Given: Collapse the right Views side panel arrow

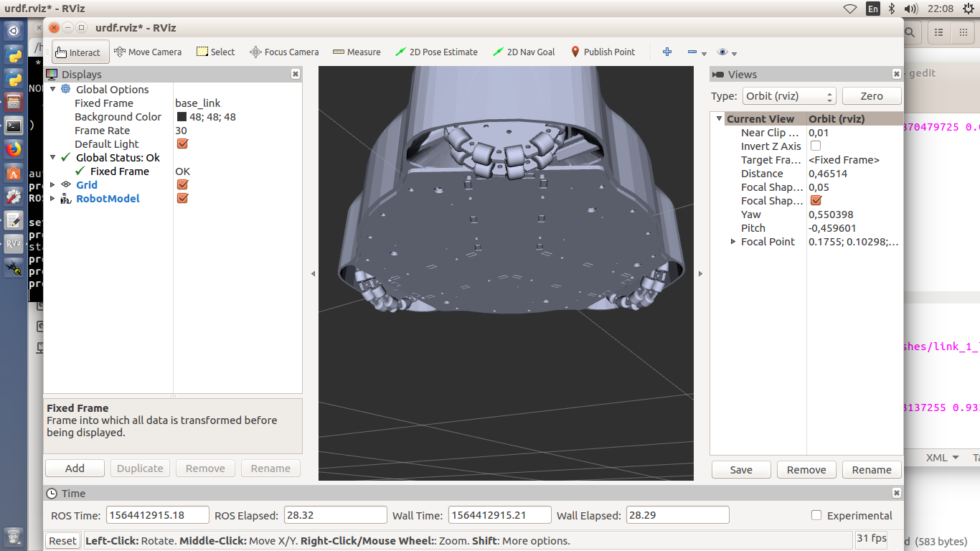Looking at the screenshot, I should tap(700, 273).
